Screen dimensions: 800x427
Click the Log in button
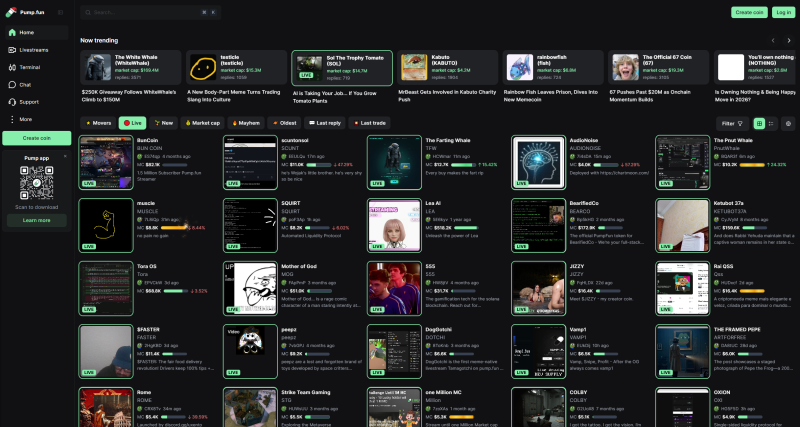coord(783,12)
